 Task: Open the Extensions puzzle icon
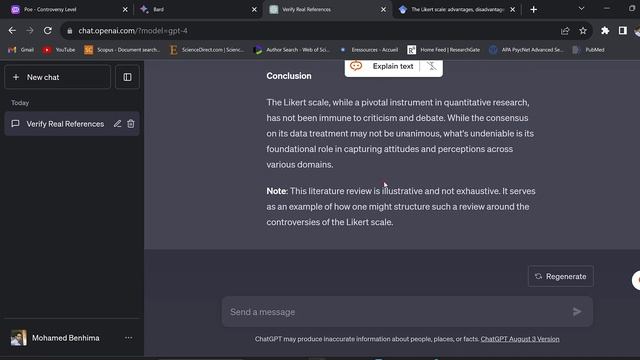605,31
